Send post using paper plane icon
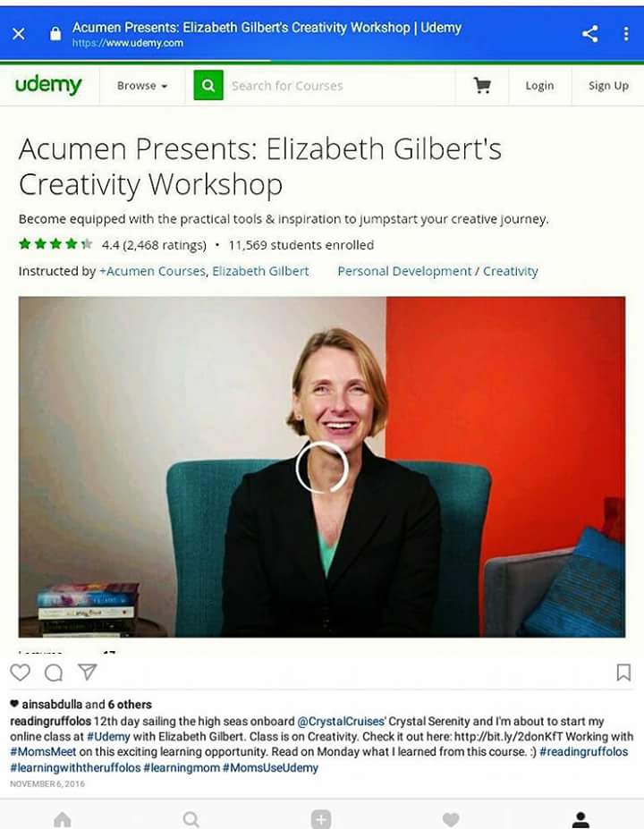Screen dimensions: 644x829 click(88, 672)
